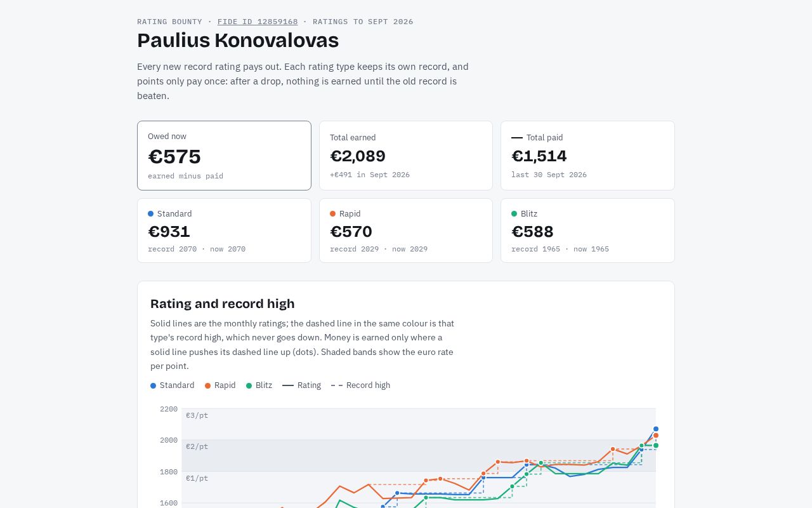Select the €588 Blitz amount
The height and width of the screenshot is (508, 812).
[532, 232]
